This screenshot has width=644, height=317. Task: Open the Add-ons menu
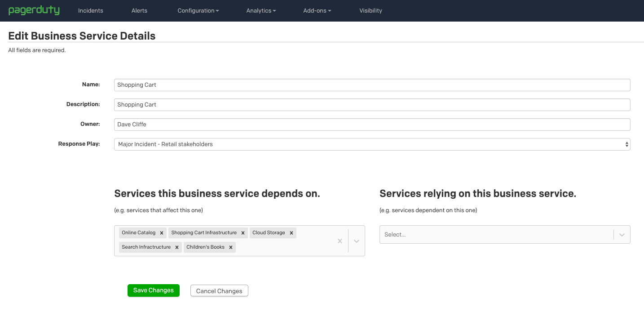317,10
